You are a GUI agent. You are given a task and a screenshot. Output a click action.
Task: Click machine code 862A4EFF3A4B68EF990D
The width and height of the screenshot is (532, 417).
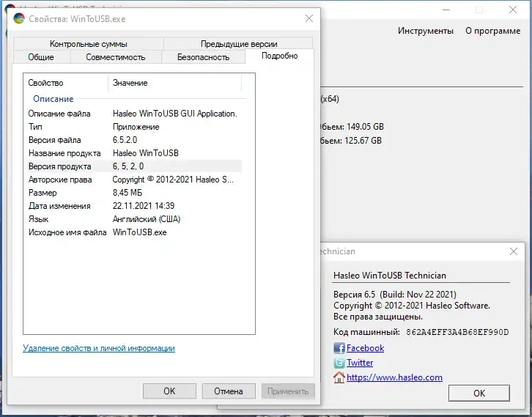[457, 332]
